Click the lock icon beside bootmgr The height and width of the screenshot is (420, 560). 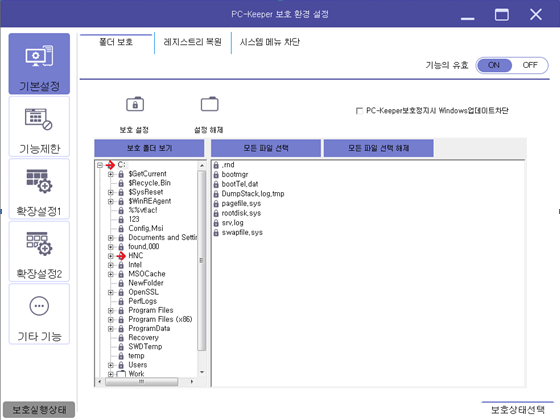(x=216, y=175)
